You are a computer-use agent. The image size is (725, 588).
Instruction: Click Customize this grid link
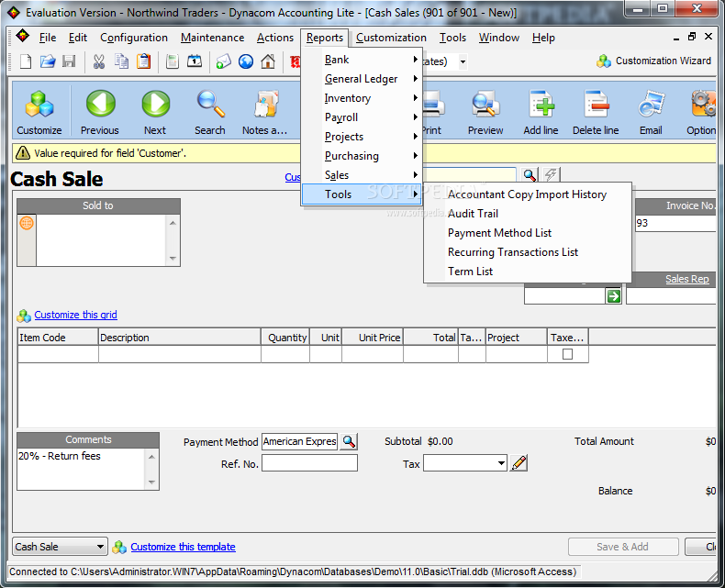[x=76, y=315]
